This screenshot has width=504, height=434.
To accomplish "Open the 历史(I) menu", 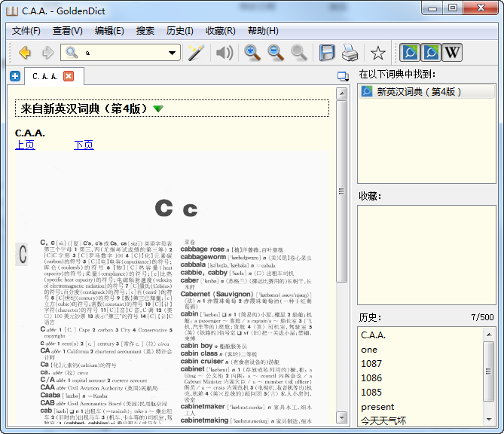I will coord(180,31).
